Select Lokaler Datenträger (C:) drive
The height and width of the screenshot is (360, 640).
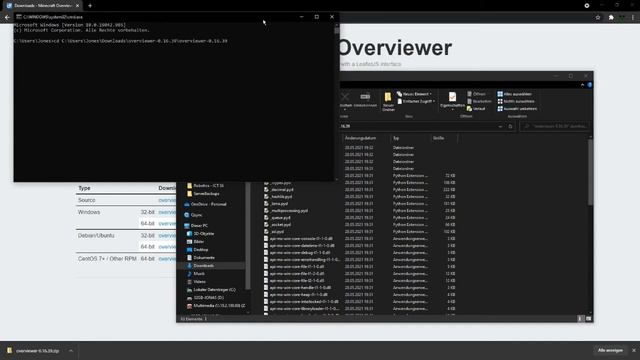211,290
